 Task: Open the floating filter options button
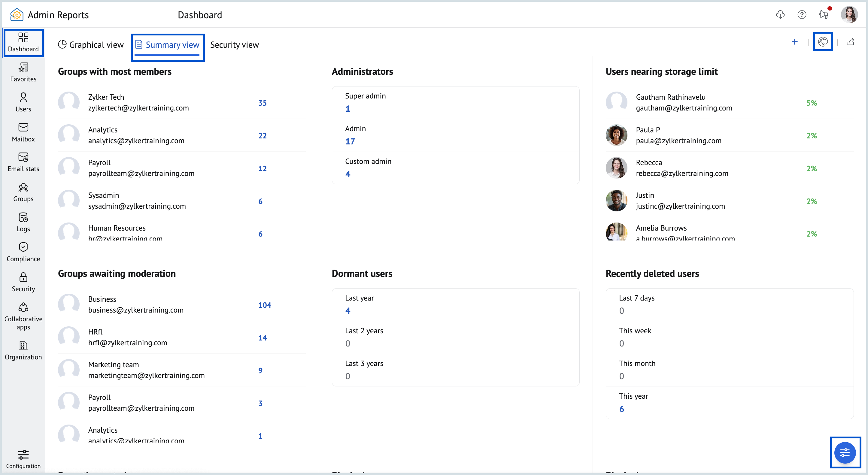(x=845, y=452)
